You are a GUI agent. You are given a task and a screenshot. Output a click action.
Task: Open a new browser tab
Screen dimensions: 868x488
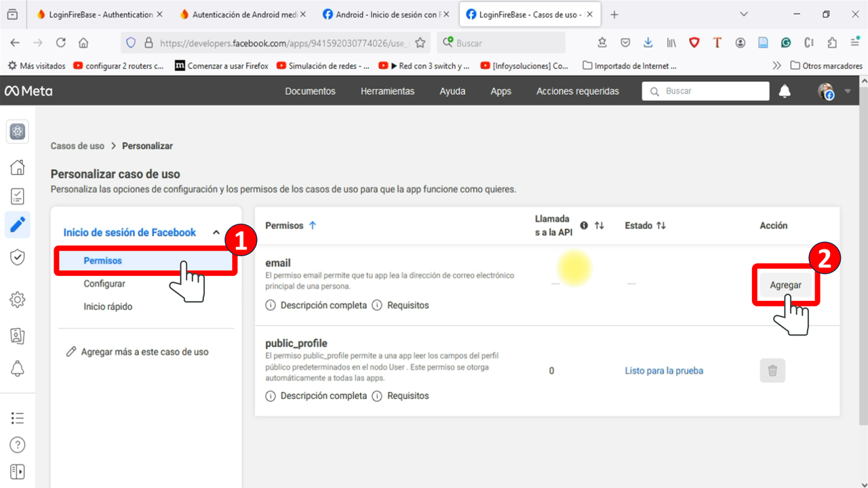point(614,14)
